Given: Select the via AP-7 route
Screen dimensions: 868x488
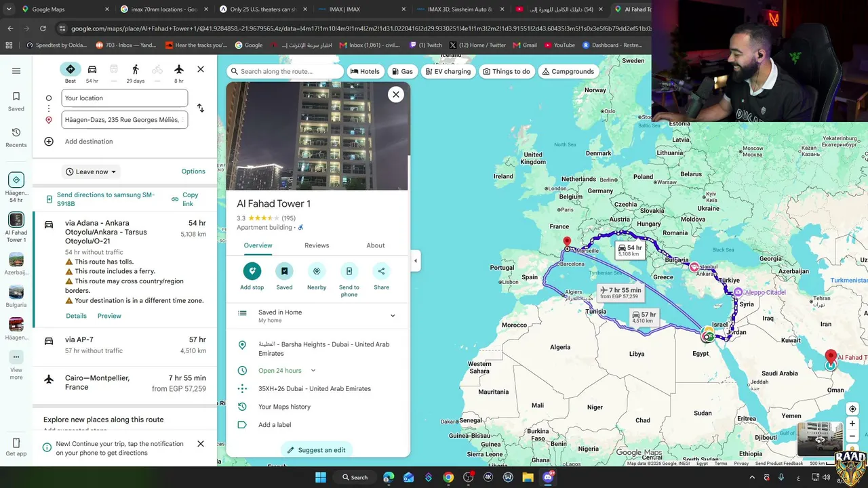Looking at the screenshot, I should coord(125,345).
